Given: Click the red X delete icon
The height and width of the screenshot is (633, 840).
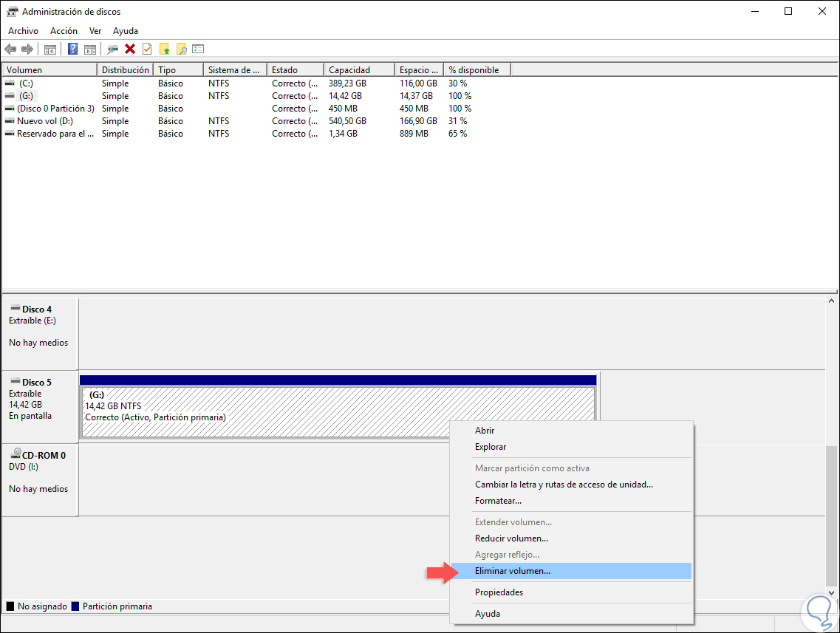Looking at the screenshot, I should 129,49.
